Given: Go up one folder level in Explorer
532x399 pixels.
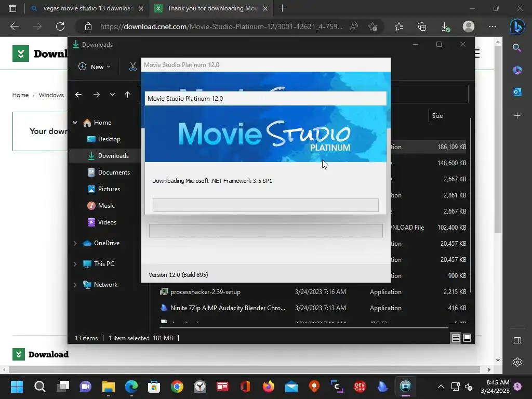Looking at the screenshot, I should [128, 95].
